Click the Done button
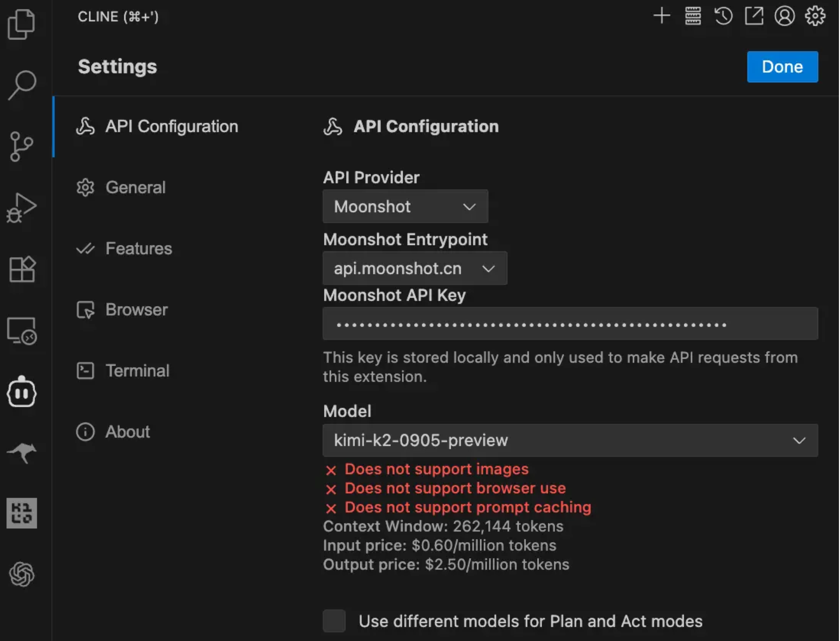Viewport: 840px width, 641px height. [x=782, y=67]
